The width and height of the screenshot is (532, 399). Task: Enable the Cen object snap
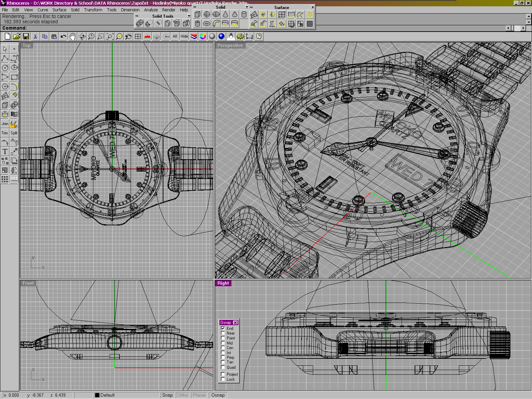tap(223, 348)
